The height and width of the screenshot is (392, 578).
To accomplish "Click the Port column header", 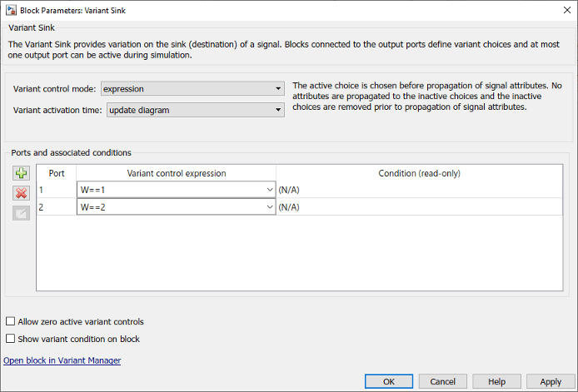I will pos(57,173).
